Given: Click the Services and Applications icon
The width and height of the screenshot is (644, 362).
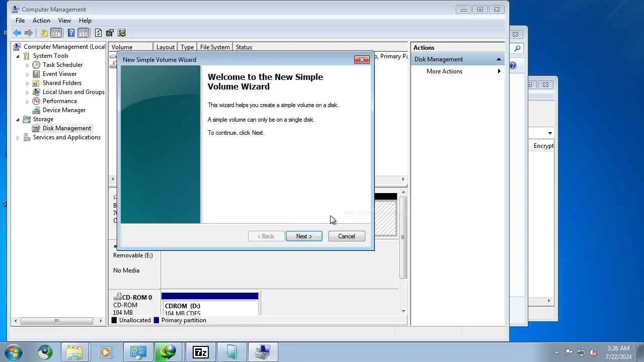Looking at the screenshot, I should 27,137.
